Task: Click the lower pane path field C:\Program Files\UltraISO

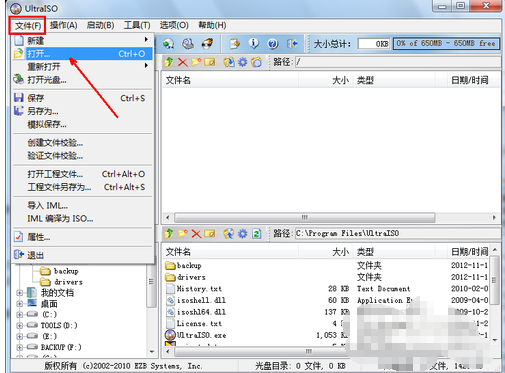Action: pyautogui.click(x=398, y=233)
